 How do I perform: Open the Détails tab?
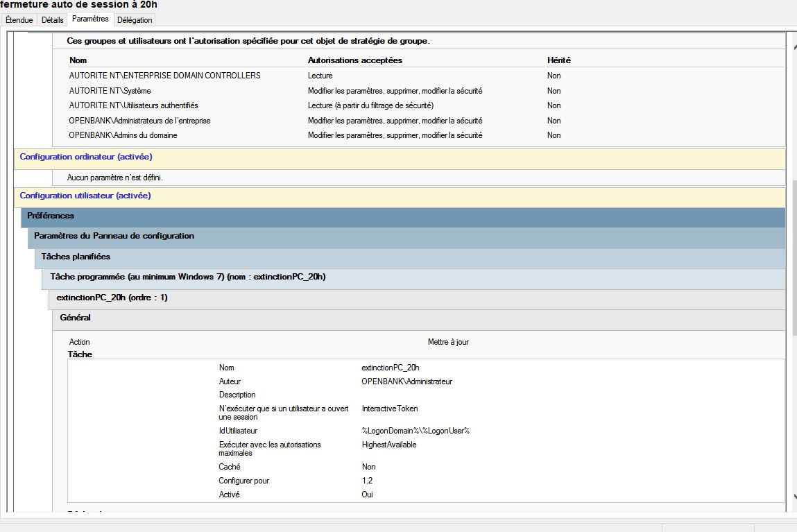click(x=53, y=20)
